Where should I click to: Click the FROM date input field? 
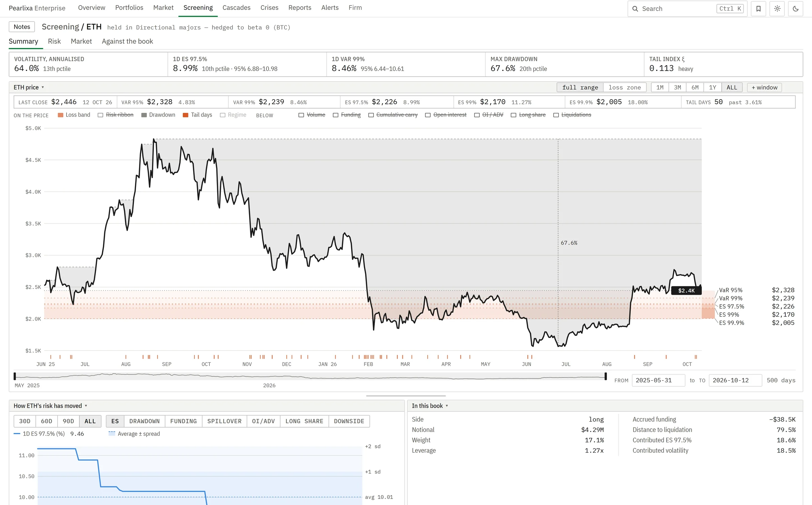(x=658, y=380)
